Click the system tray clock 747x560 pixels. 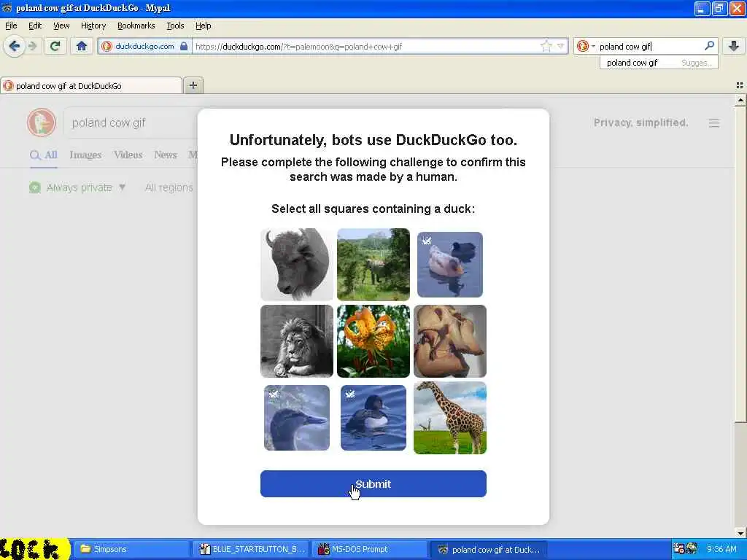pos(721,549)
